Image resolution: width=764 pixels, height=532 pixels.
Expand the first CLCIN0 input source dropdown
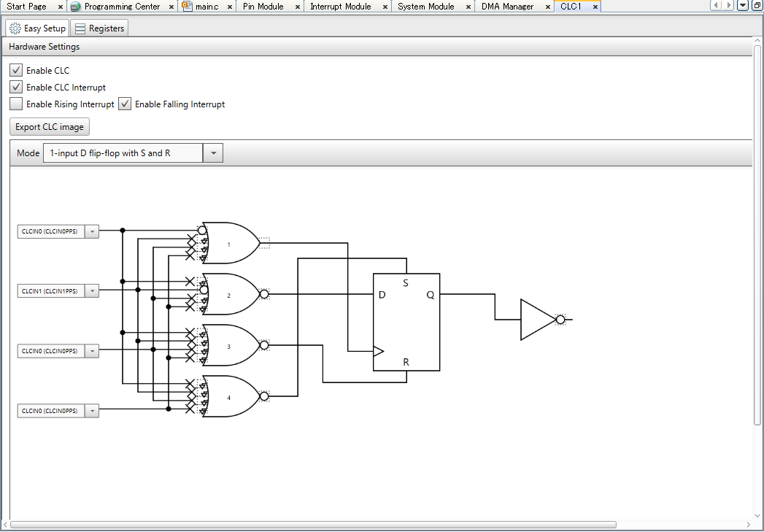pyautogui.click(x=92, y=231)
